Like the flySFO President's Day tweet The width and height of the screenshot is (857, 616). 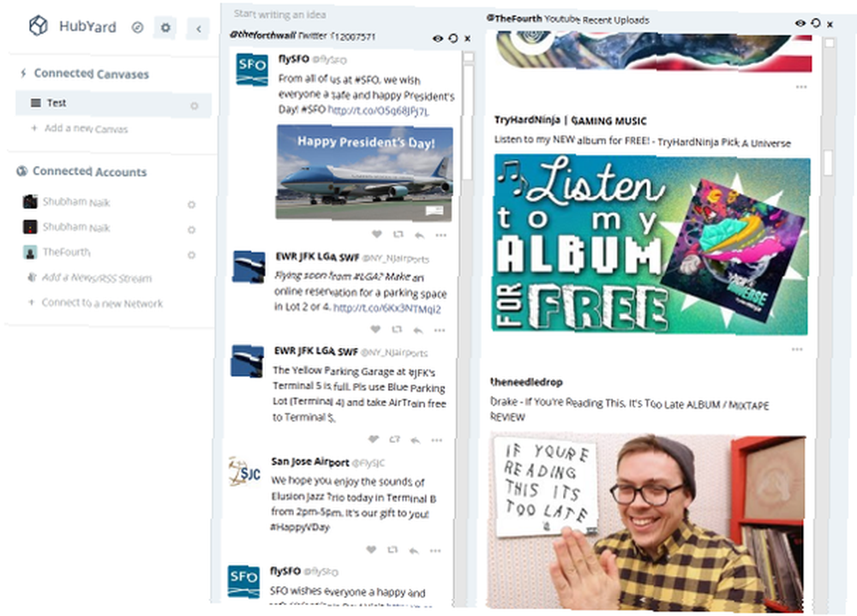point(376,234)
